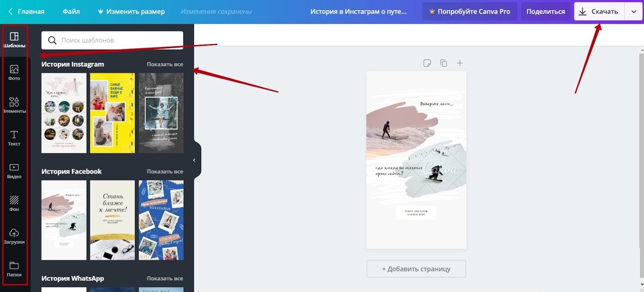Image resolution: width=644 pixels, height=292 pixels.
Task: Click the add notes icon above page
Action: click(x=427, y=63)
